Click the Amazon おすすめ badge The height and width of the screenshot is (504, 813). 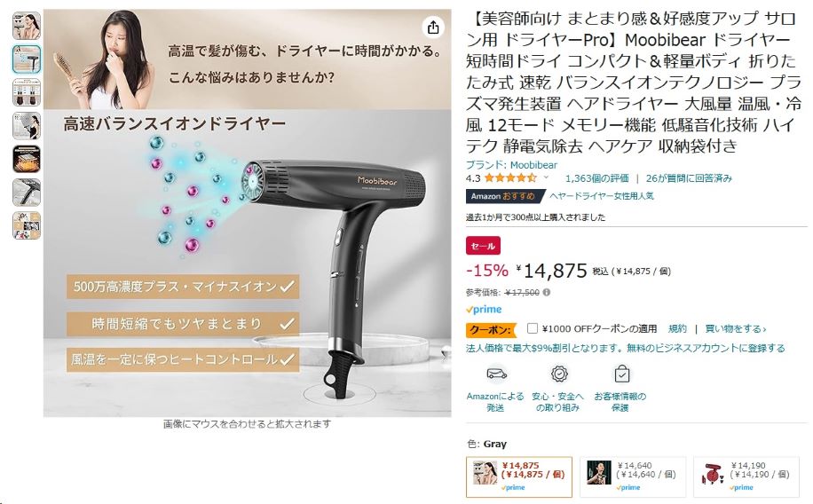point(504,196)
